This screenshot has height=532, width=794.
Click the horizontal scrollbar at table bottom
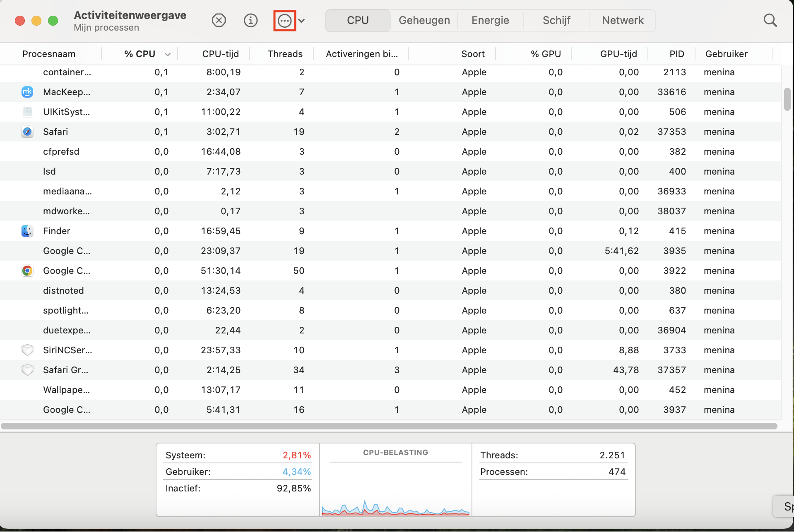pos(389,426)
